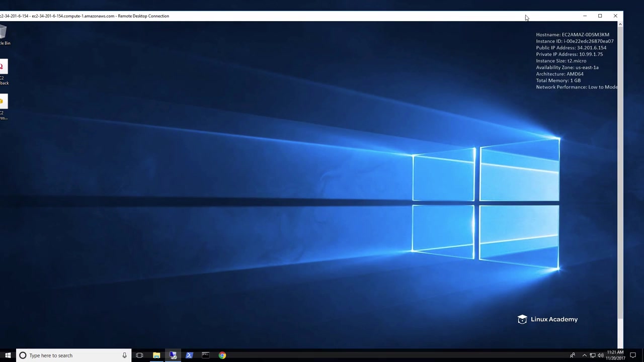This screenshot has width=644, height=362.
Task: Open the Windows Start menu
Action: 8,355
